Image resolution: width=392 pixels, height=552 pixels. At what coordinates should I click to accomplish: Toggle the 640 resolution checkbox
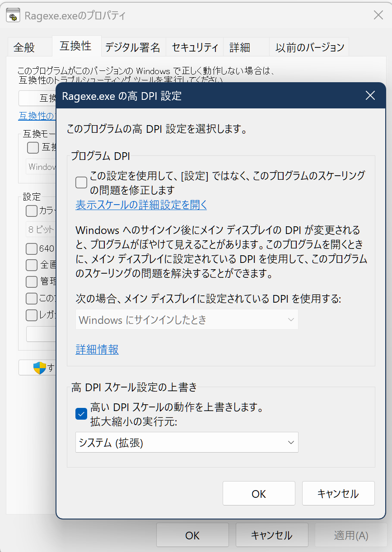pos(32,249)
